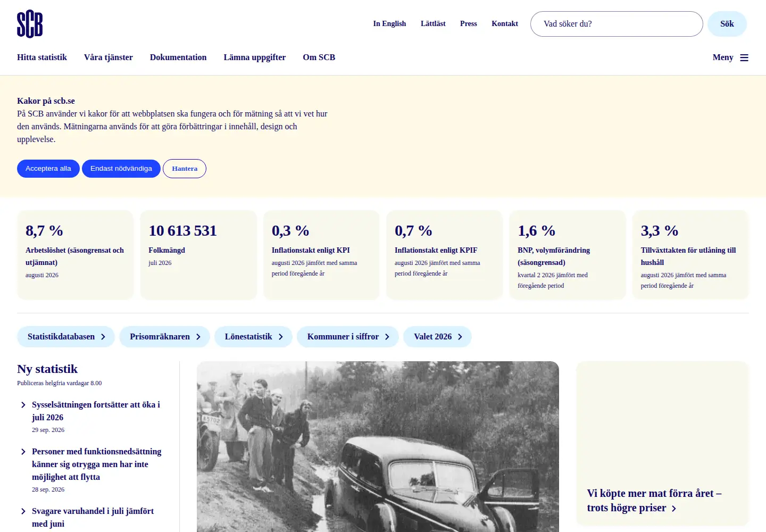Open Lättläst version
766x532 pixels.
pos(433,24)
